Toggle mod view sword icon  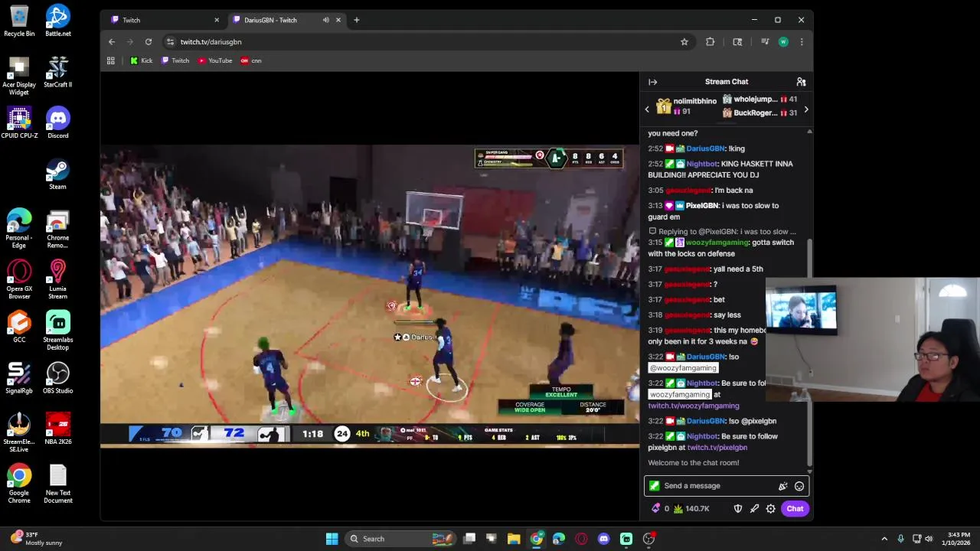click(x=754, y=509)
